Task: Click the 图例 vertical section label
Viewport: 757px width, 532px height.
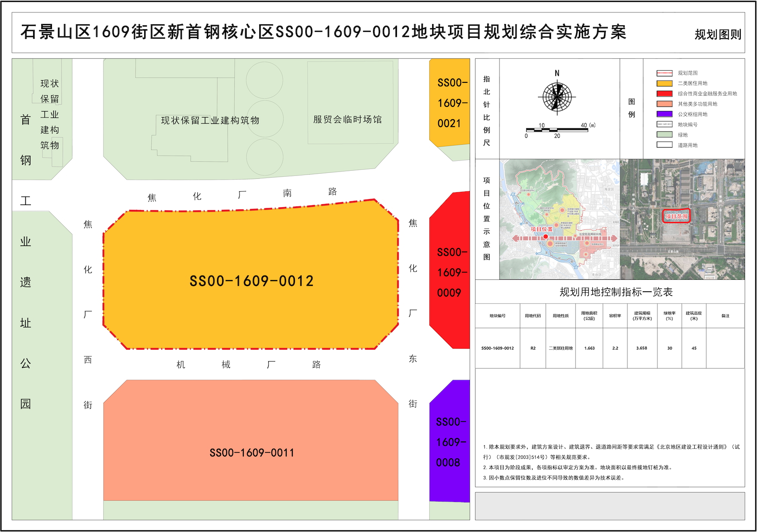Action: 632,108
